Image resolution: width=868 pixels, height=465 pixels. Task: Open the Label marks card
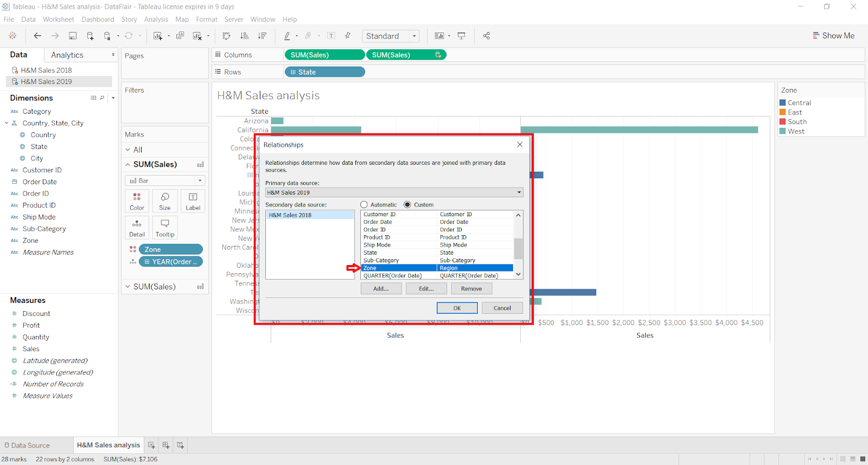pos(193,201)
